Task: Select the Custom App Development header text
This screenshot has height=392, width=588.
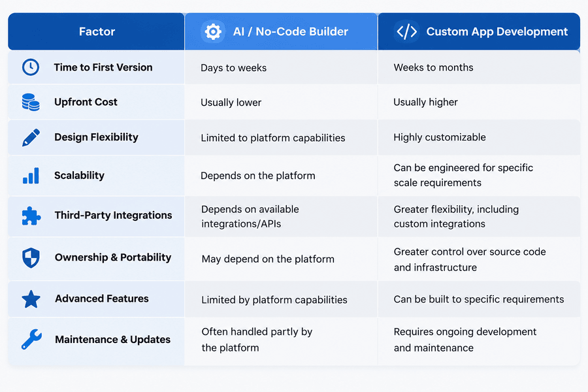Action: 497,31
